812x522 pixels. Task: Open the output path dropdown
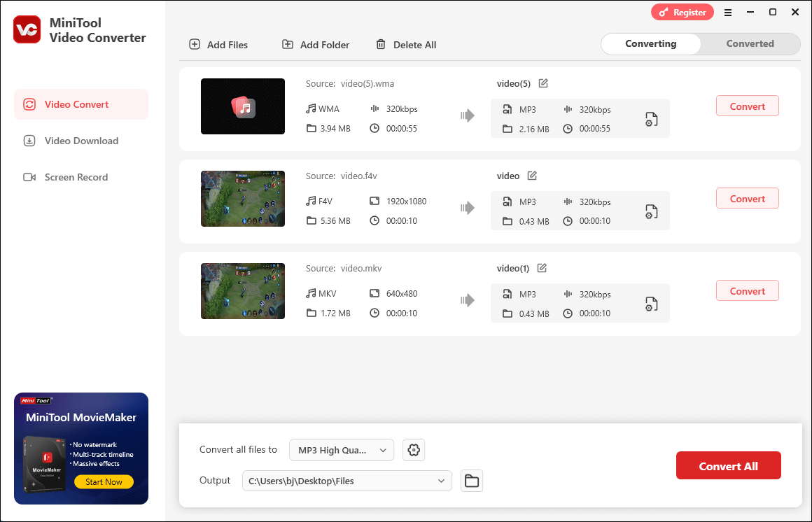pyautogui.click(x=347, y=481)
